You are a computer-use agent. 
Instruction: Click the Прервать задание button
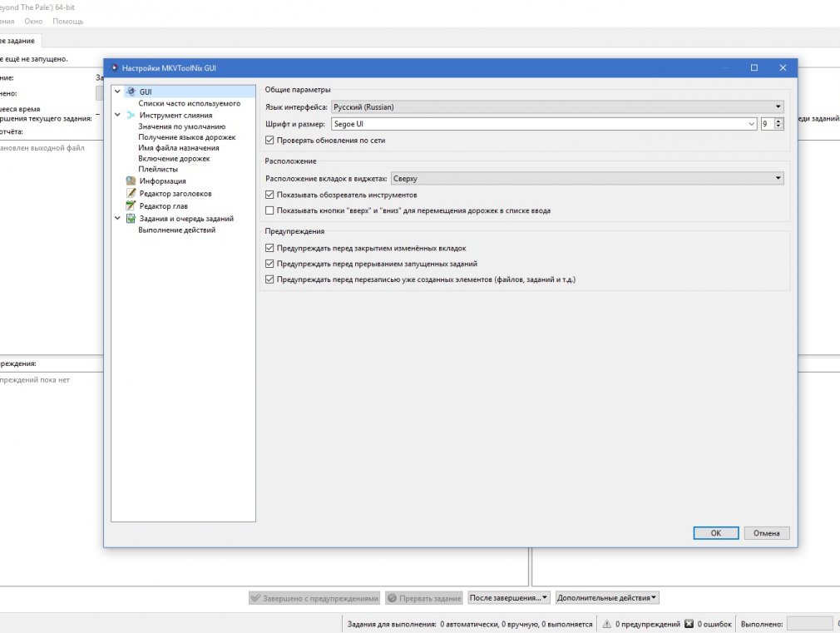pos(424,597)
